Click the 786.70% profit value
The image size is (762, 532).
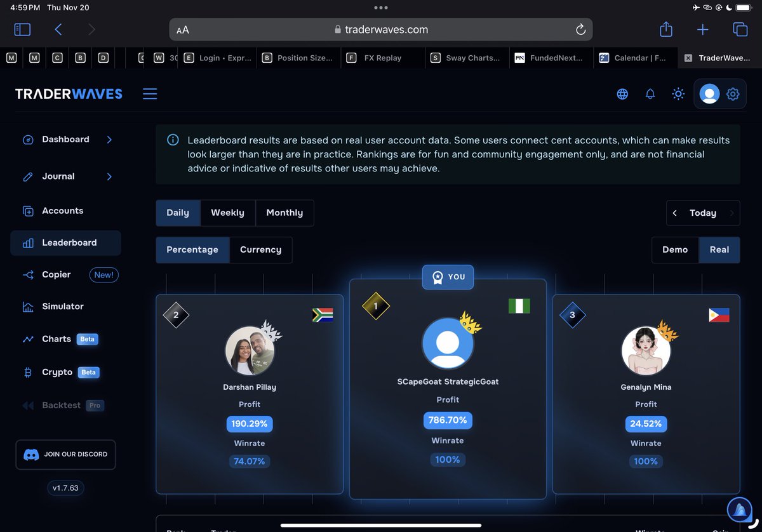pyautogui.click(x=448, y=420)
